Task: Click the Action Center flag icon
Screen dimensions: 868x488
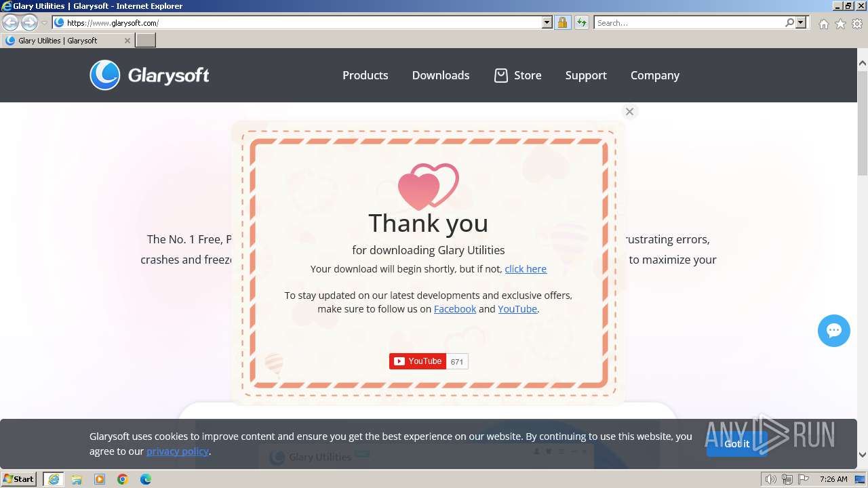Action: pyautogui.click(x=804, y=479)
